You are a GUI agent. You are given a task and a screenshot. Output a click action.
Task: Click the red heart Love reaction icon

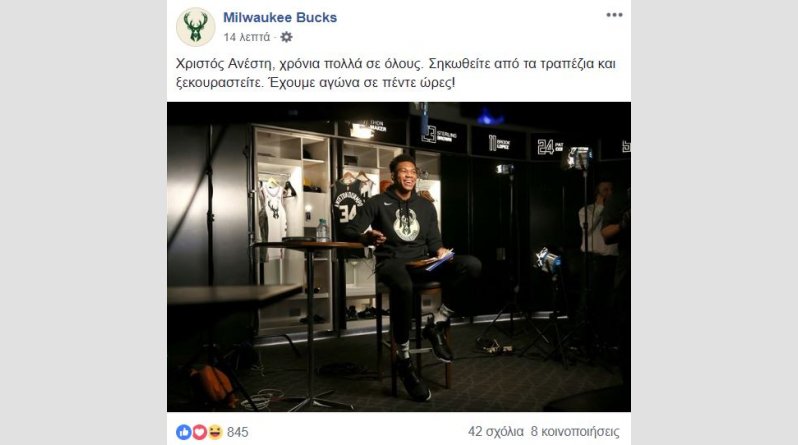pyautogui.click(x=199, y=432)
